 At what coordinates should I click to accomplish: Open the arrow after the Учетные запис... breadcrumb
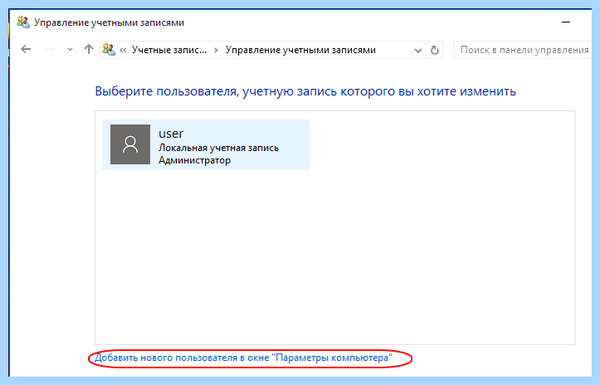pyautogui.click(x=216, y=50)
